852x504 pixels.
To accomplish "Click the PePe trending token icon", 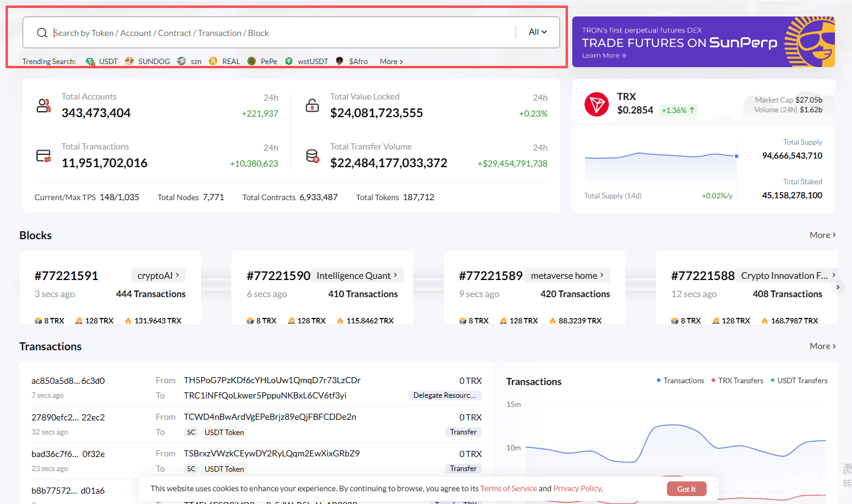I will coord(252,61).
